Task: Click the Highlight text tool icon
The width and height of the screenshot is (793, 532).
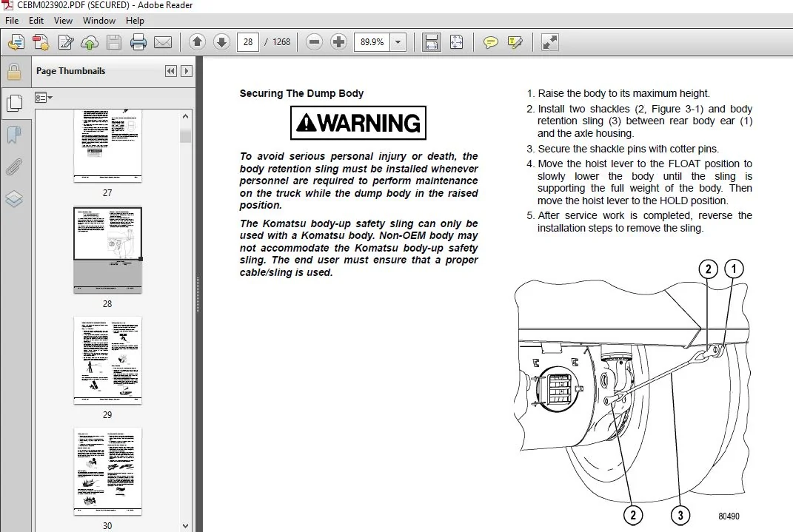Action: pos(515,42)
